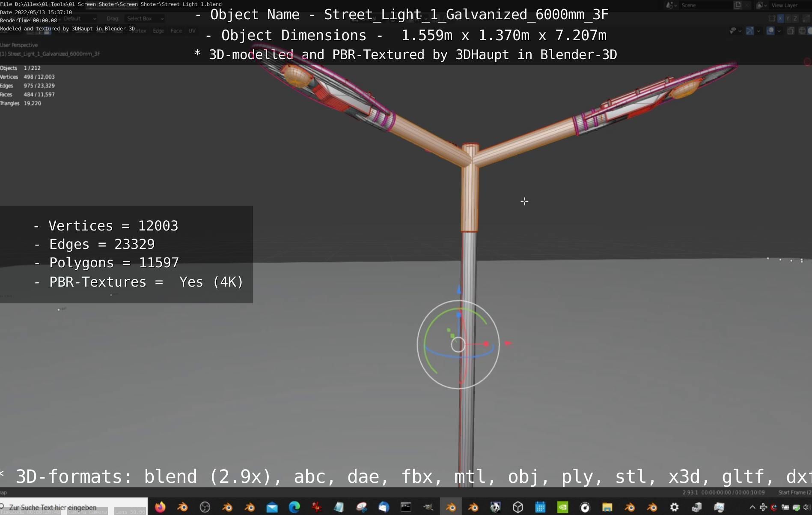Image resolution: width=812 pixels, height=515 pixels.
Task: Click the 2.93.1 version in status bar
Action: tap(690, 493)
